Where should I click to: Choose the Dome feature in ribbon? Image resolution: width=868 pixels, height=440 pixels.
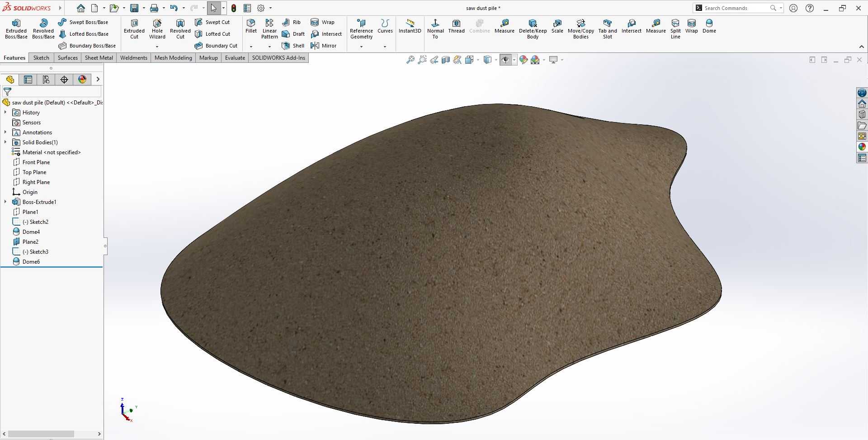point(709,26)
